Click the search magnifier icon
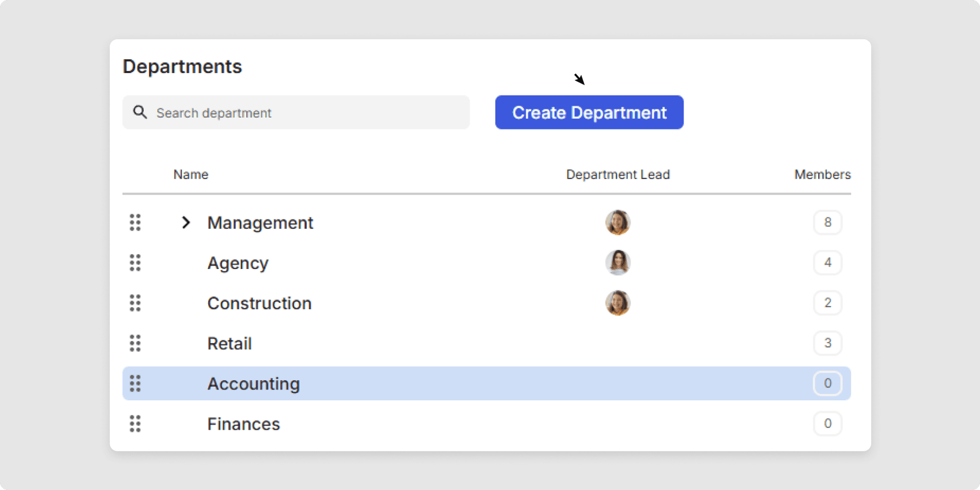Image resolution: width=980 pixels, height=490 pixels. (140, 112)
